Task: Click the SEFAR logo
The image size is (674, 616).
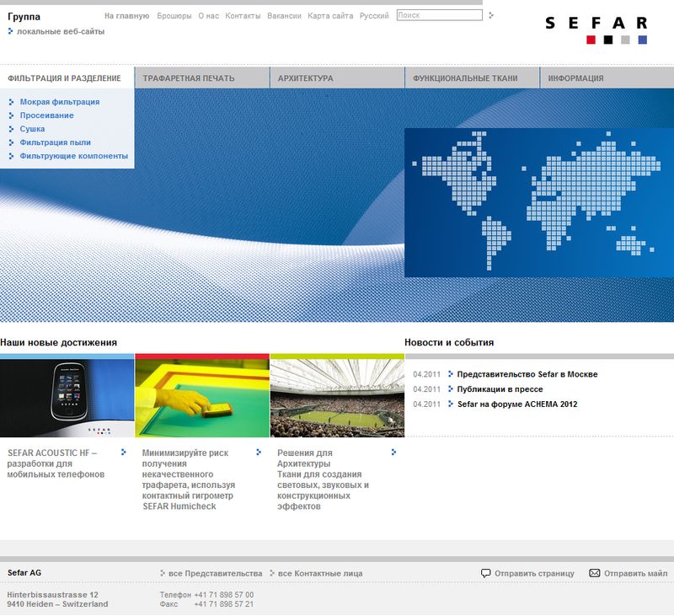Action: 596,30
